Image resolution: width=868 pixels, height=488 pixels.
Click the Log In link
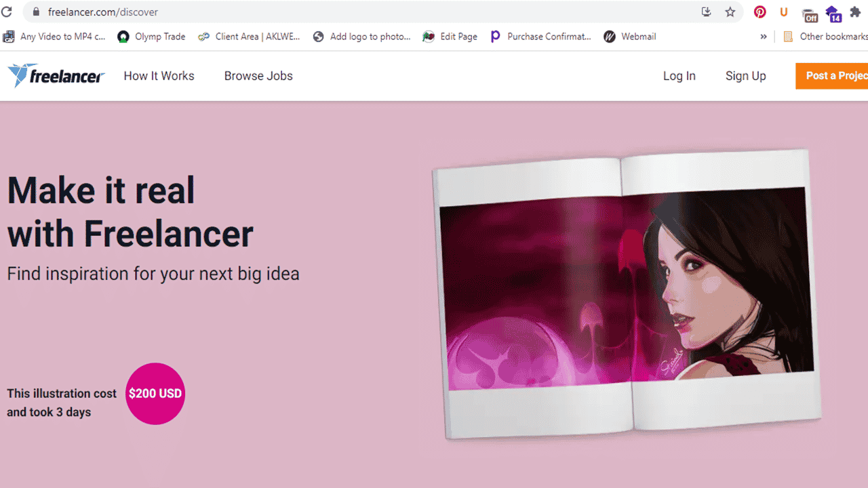679,76
